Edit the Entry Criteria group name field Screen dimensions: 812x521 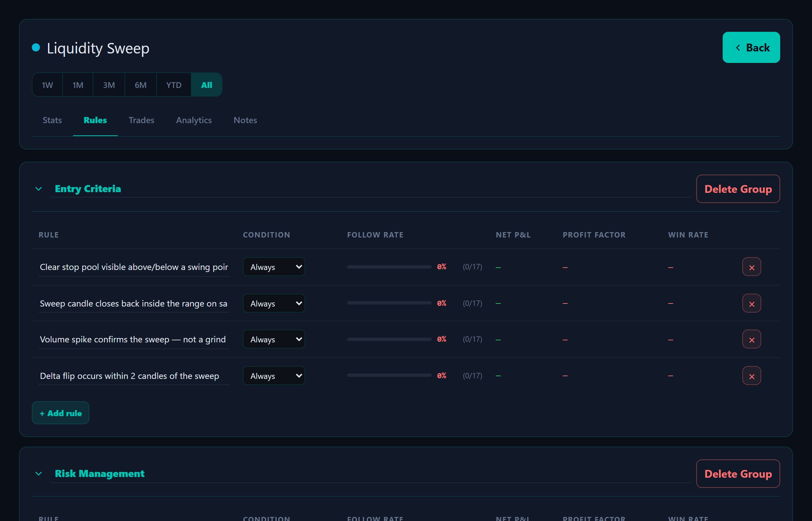click(370, 189)
